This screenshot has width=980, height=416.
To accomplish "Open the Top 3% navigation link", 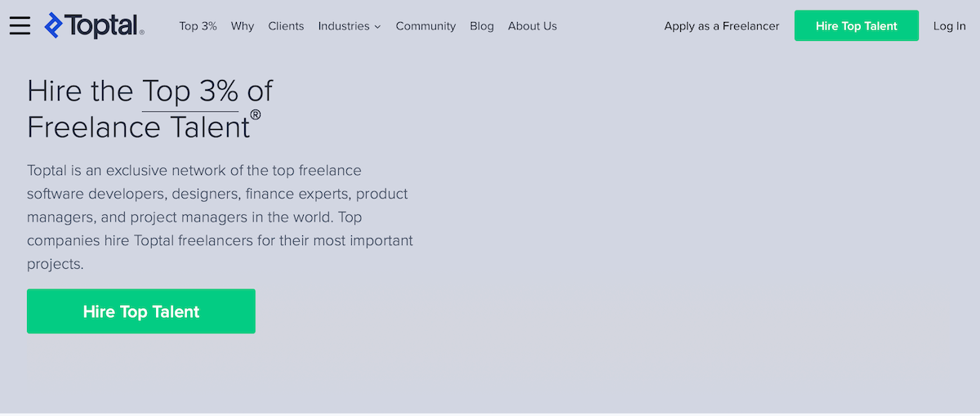I will (x=198, y=26).
